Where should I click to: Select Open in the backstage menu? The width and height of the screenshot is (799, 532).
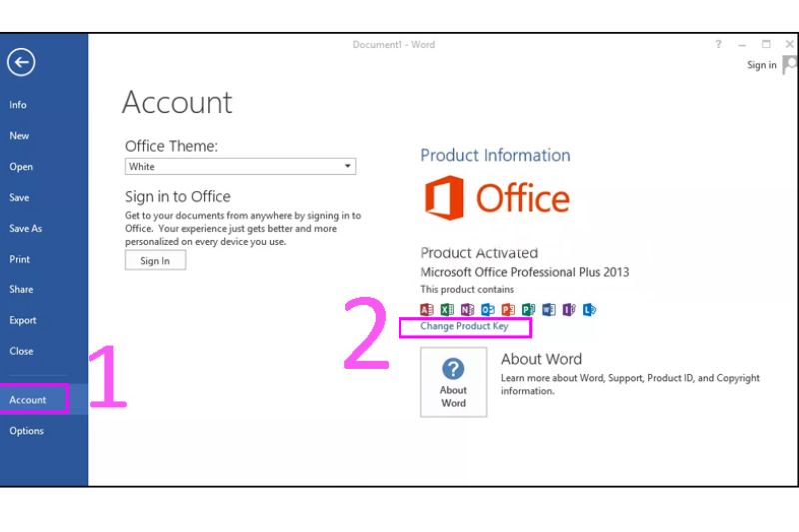tap(21, 167)
